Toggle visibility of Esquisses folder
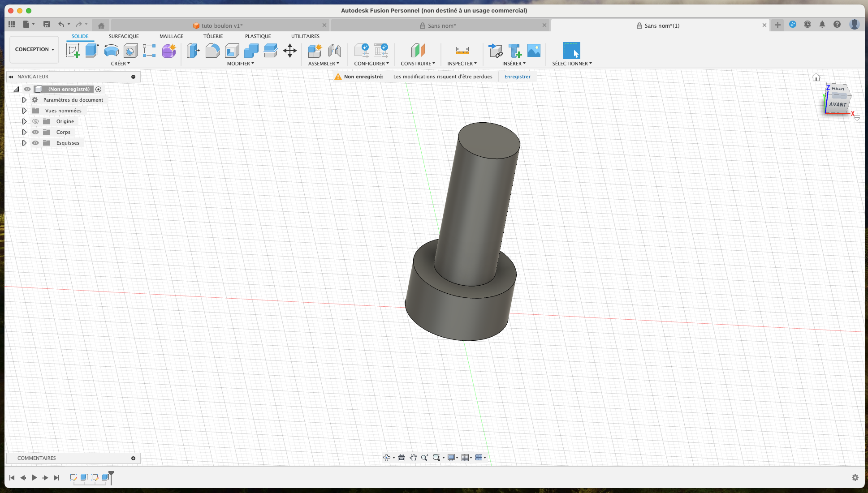 (x=35, y=143)
